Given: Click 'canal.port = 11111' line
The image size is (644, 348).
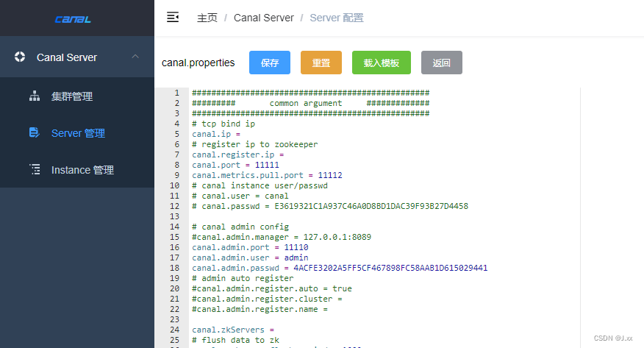Looking at the screenshot, I should point(235,165).
